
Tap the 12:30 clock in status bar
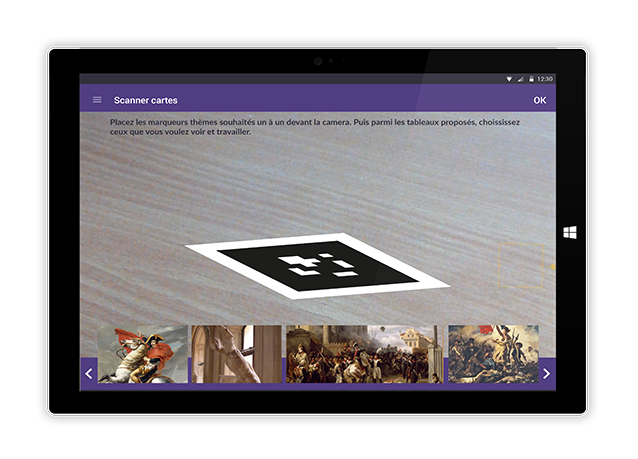pyautogui.click(x=545, y=79)
